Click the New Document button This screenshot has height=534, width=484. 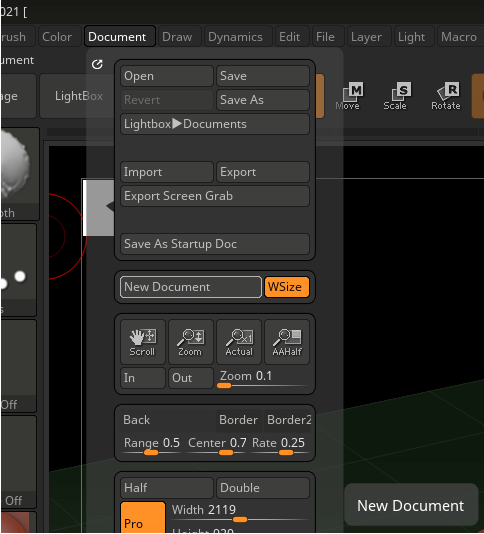point(191,287)
